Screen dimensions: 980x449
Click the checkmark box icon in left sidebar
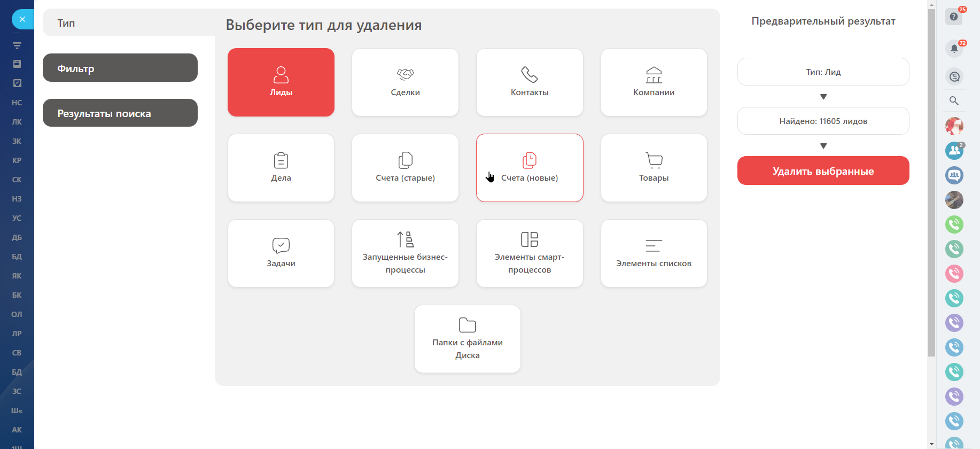pyautogui.click(x=17, y=83)
